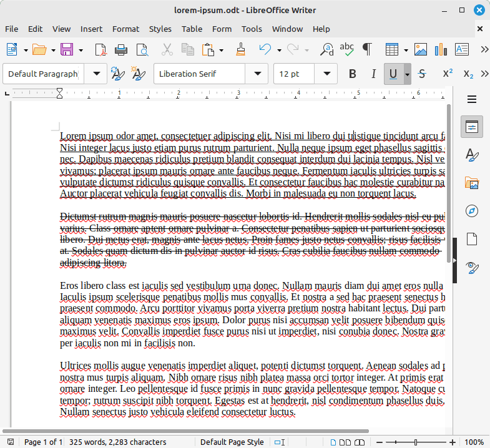Click New Style from Selection icon

[138, 74]
